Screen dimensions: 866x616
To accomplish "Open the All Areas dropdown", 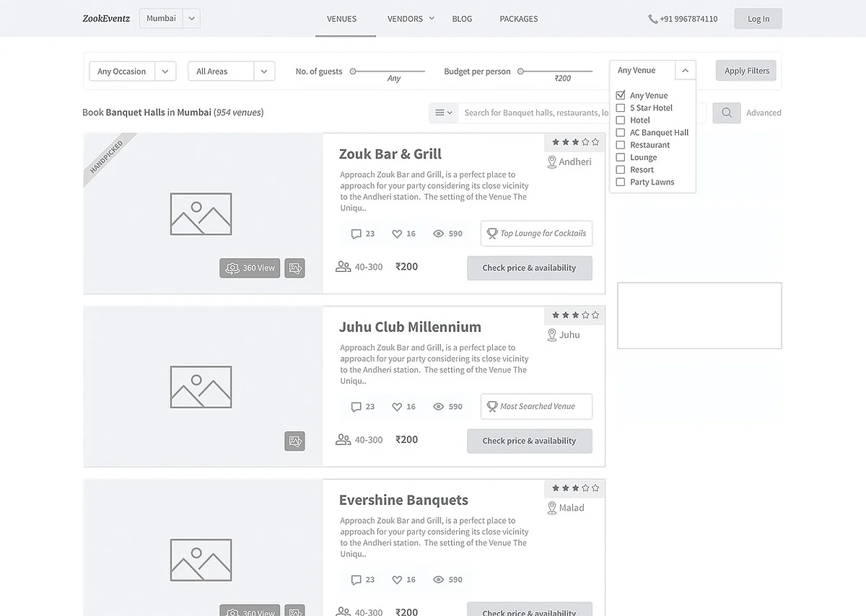I will 232,71.
